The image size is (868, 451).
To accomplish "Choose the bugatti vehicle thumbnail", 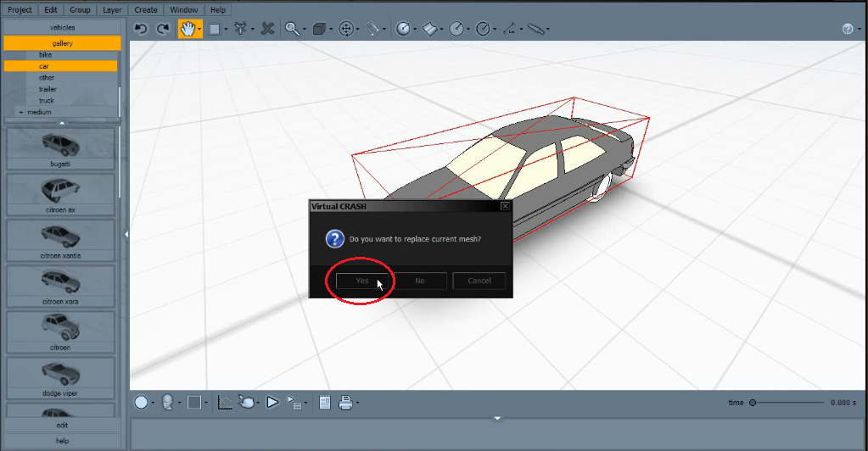I will click(x=60, y=148).
